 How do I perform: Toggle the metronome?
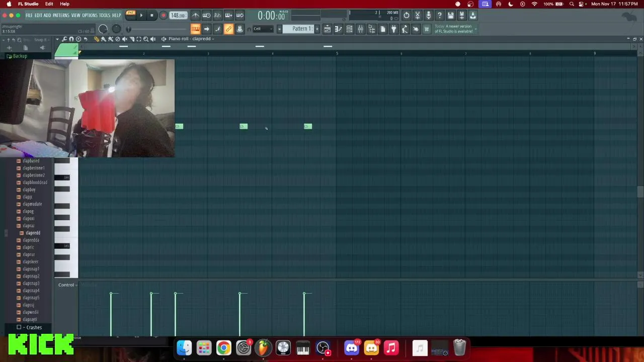(195, 15)
